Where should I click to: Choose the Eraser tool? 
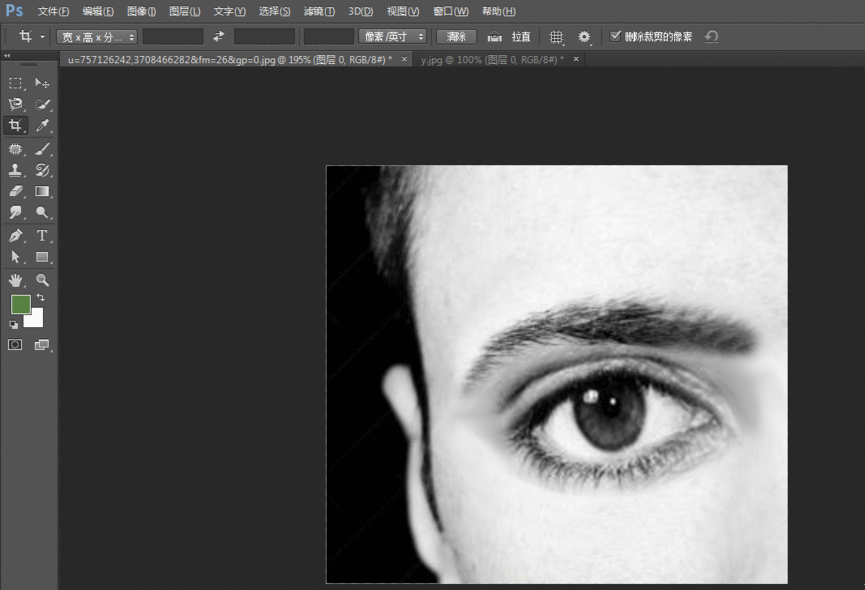16,191
